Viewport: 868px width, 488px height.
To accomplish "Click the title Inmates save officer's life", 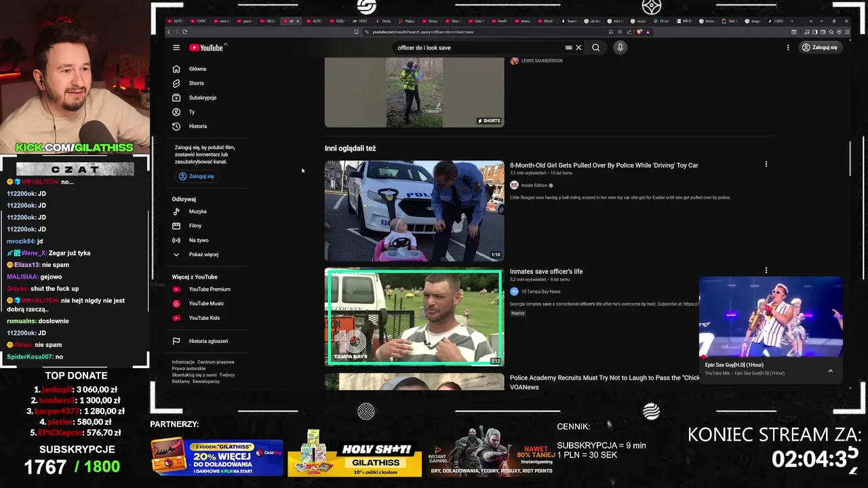I will click(546, 272).
